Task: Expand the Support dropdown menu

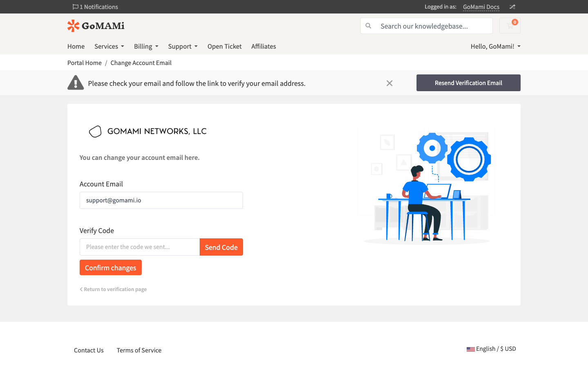Action: pyautogui.click(x=183, y=47)
